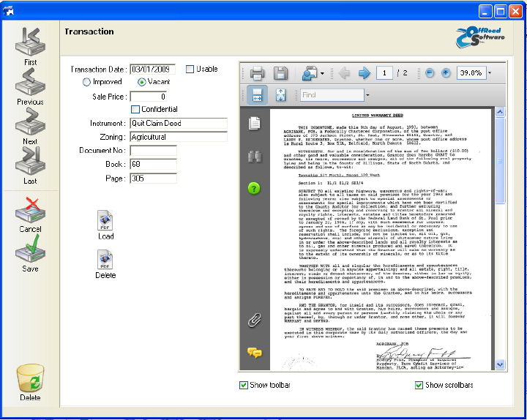Expand the collaborate tool dropdown arrow
This screenshot has width=527, height=420.
322,73
